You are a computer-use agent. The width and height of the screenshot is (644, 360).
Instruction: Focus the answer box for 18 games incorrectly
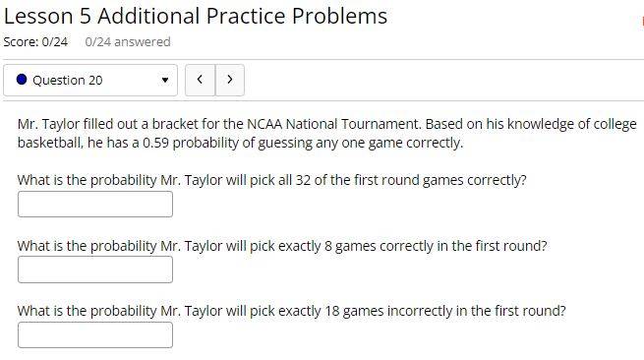(x=95, y=335)
